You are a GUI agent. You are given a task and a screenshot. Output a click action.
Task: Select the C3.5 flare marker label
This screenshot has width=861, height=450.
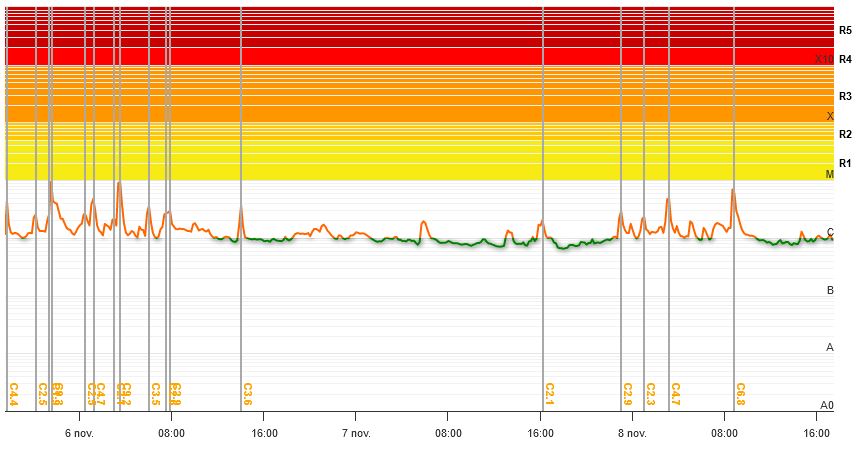(155, 394)
